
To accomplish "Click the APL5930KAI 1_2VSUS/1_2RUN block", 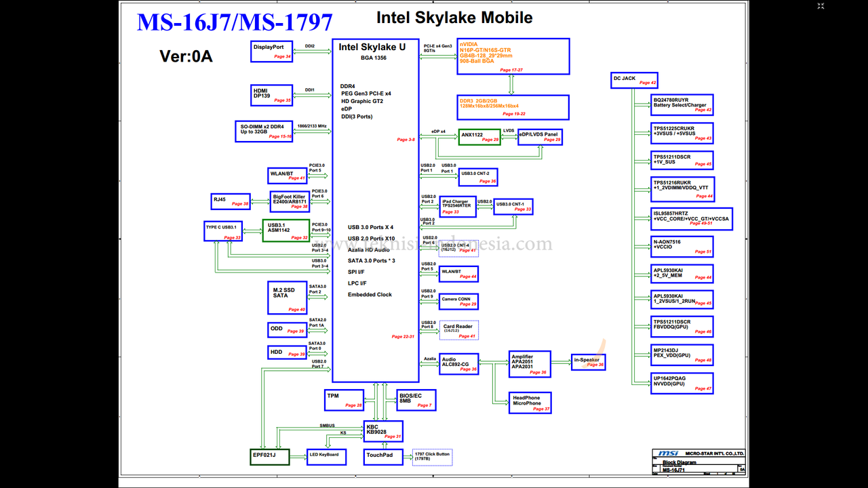I will pyautogui.click(x=682, y=299).
